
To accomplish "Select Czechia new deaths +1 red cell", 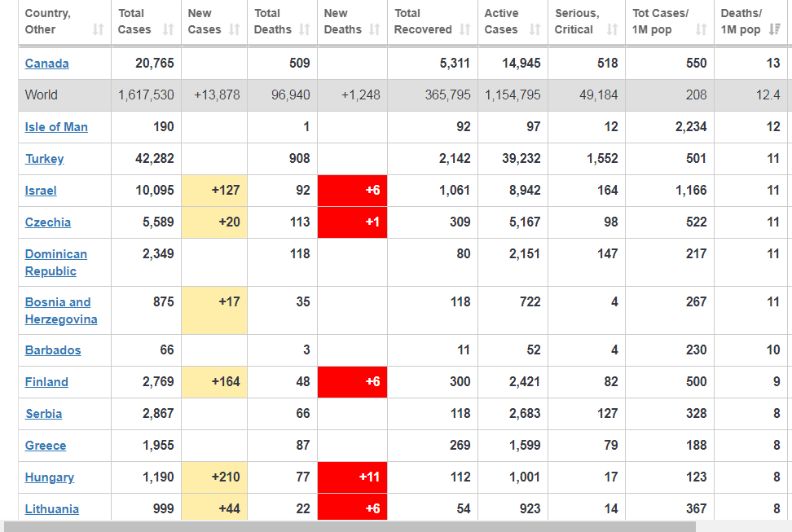I will tap(352, 222).
